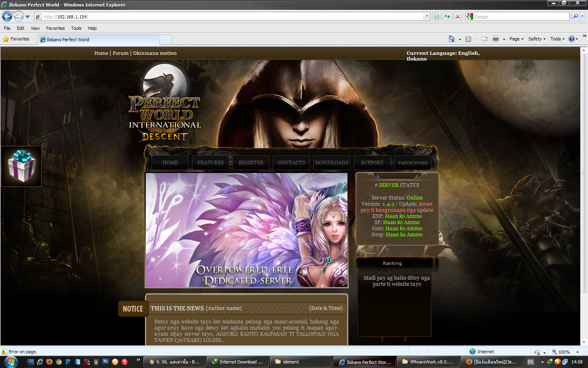The image size is (588, 368).
Task: Open the Tools menu in the menu bar
Action: click(x=76, y=28)
